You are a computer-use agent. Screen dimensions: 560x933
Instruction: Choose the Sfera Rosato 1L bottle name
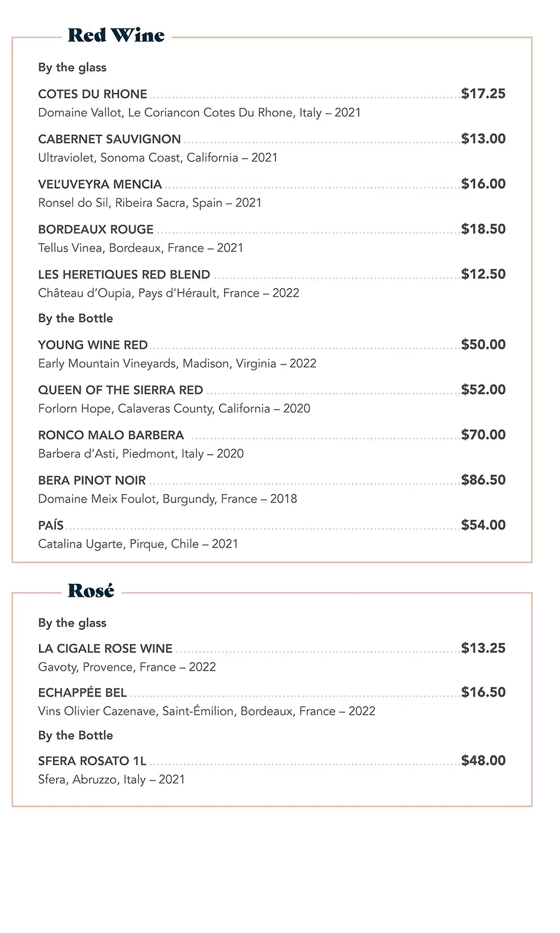pyautogui.click(x=92, y=761)
